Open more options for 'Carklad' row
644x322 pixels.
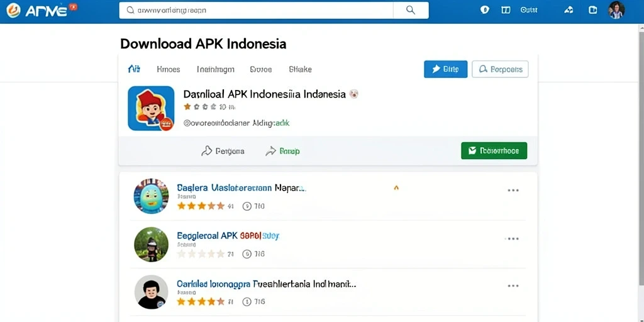click(513, 286)
